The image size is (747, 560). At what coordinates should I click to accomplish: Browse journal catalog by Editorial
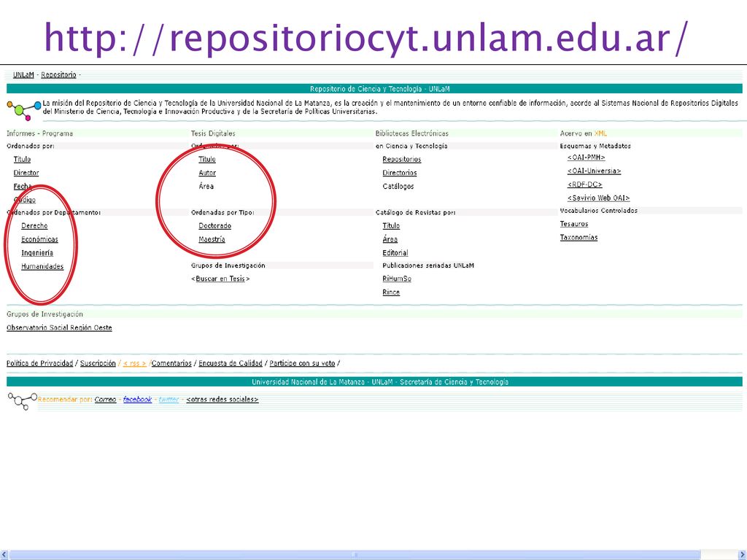pyautogui.click(x=395, y=253)
